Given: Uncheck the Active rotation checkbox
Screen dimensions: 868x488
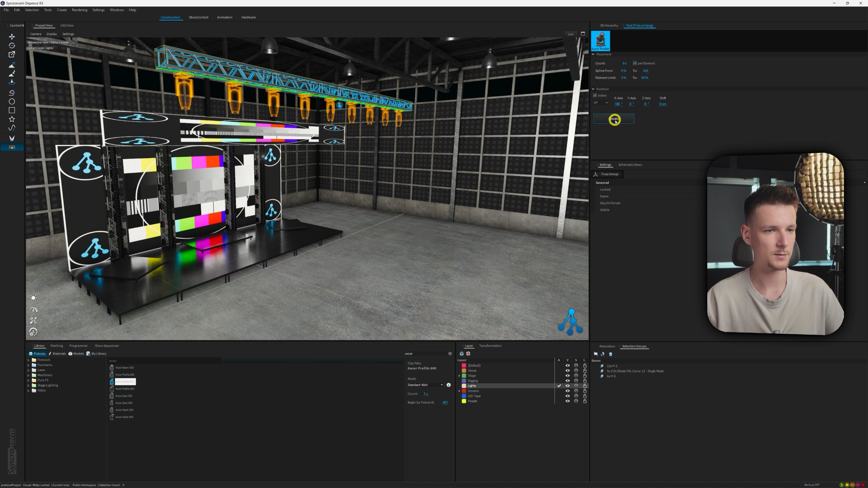Looking at the screenshot, I should pyautogui.click(x=595, y=95).
